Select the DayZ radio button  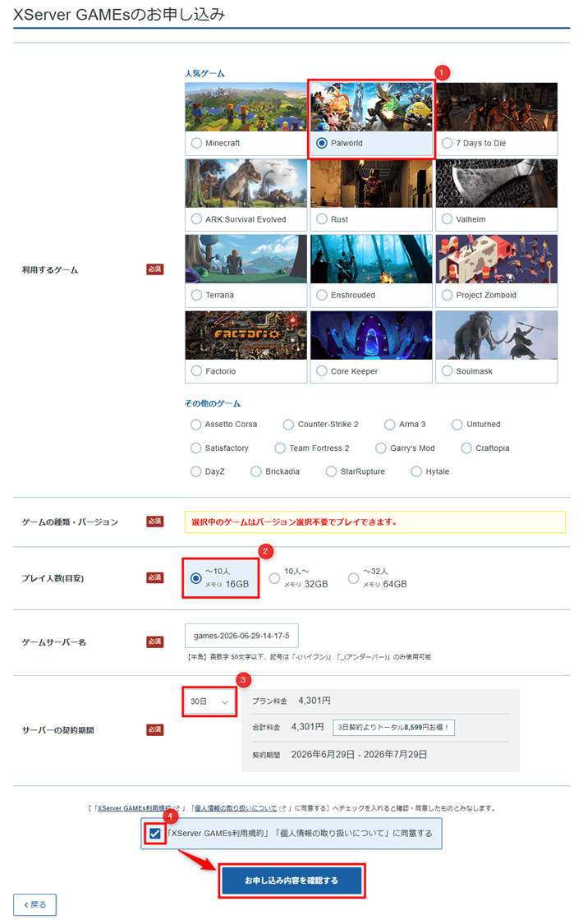pyautogui.click(x=196, y=471)
